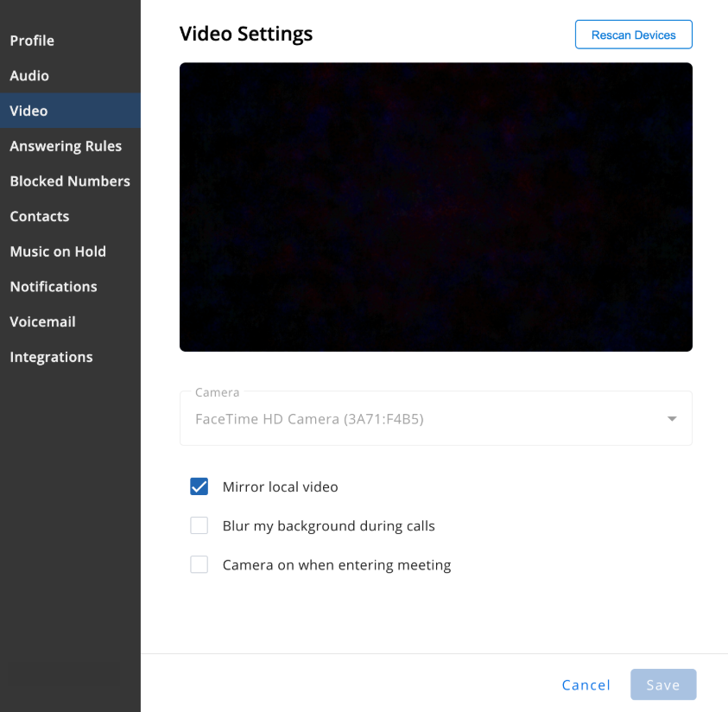Open the Profile settings section
The height and width of the screenshot is (712, 728).
[70, 41]
